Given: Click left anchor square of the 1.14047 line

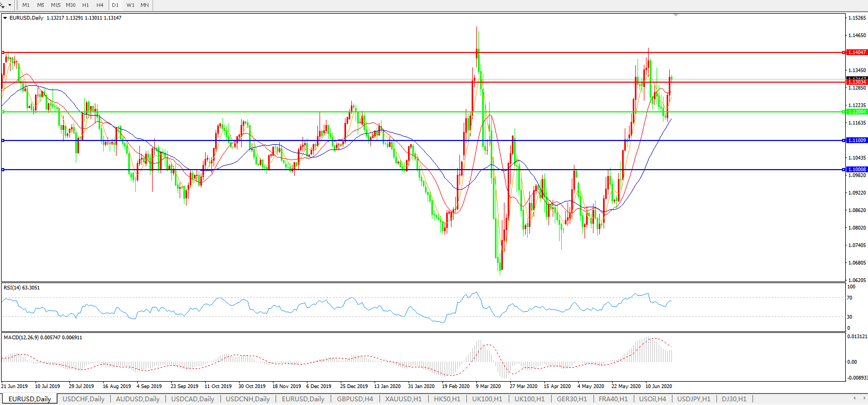Looking at the screenshot, I should coord(3,52).
